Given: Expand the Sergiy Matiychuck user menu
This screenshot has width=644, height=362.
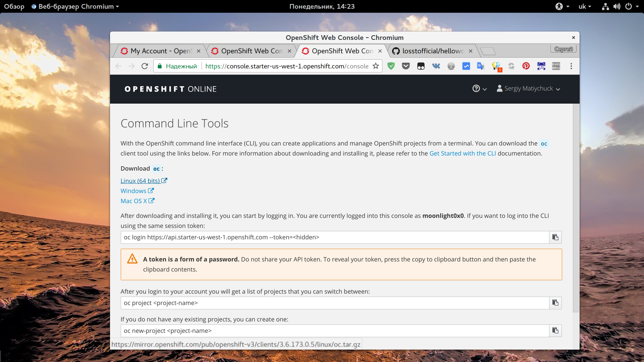Looking at the screenshot, I should click(529, 89).
